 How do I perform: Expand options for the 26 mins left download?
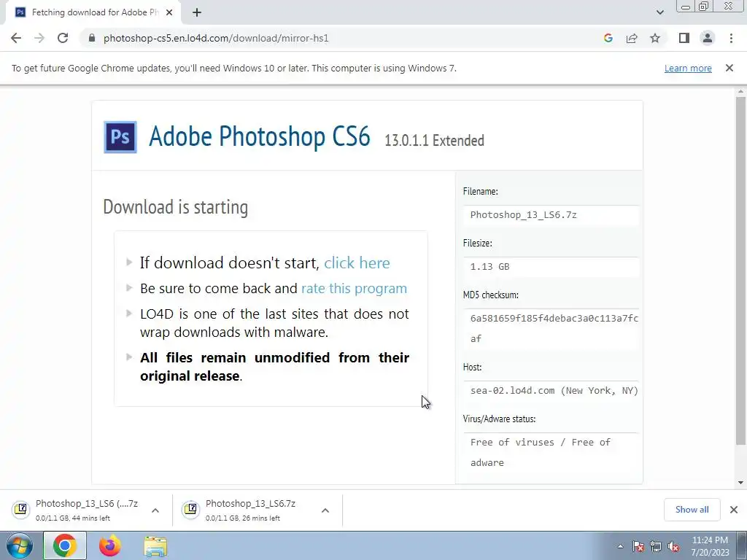pyautogui.click(x=325, y=510)
